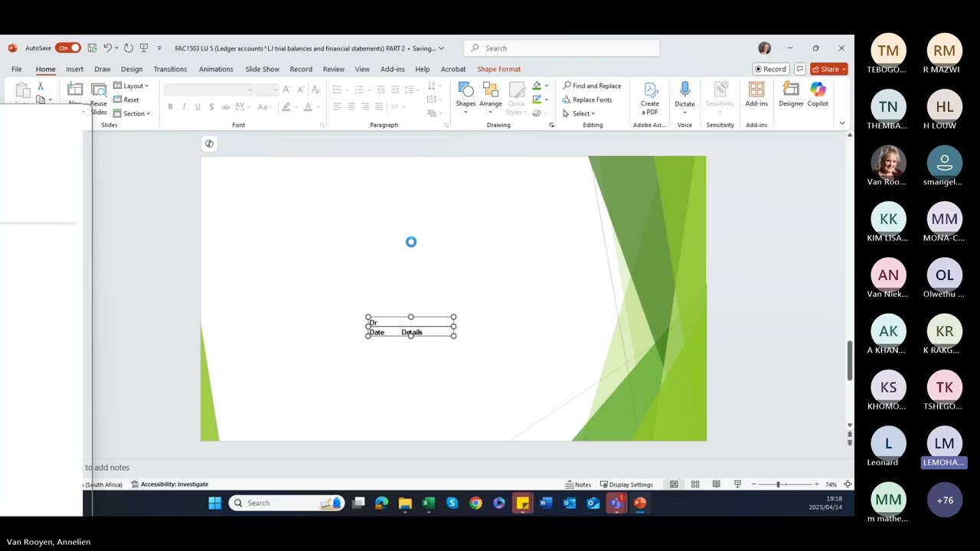The height and width of the screenshot is (551, 980).
Task: Click the Record button near Share
Action: pos(771,69)
